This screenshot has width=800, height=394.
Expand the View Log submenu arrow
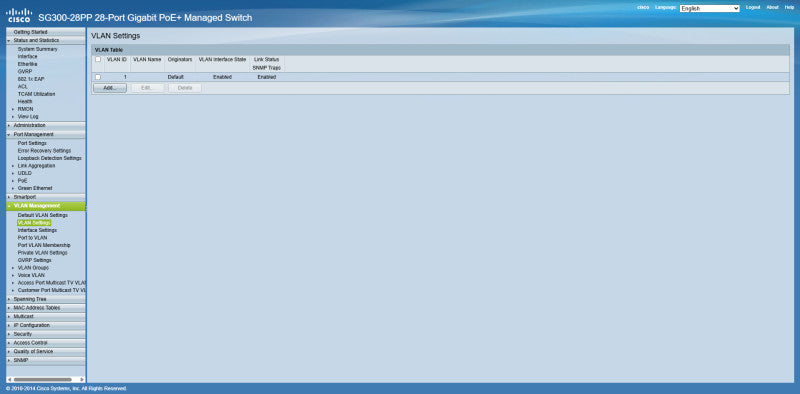tap(13, 117)
